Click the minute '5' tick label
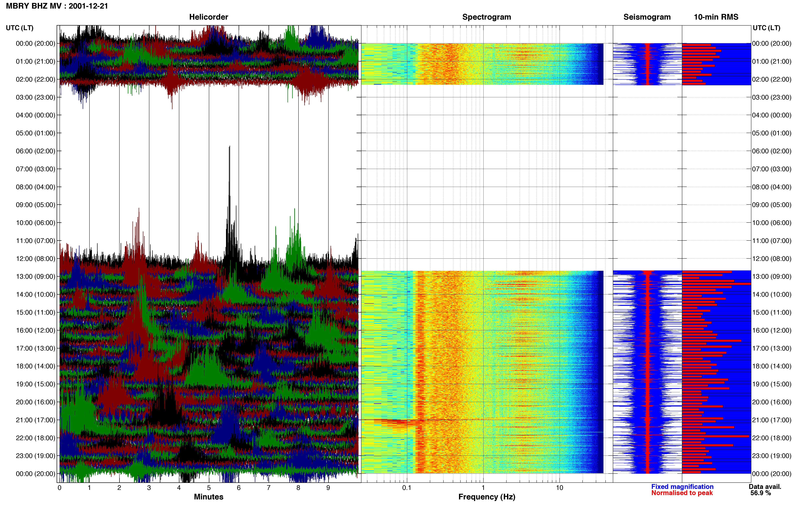The width and height of the screenshot is (812, 508). tap(209, 488)
